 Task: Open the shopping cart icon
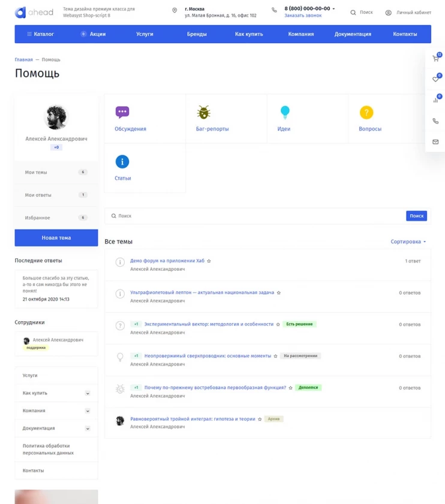[435, 58]
